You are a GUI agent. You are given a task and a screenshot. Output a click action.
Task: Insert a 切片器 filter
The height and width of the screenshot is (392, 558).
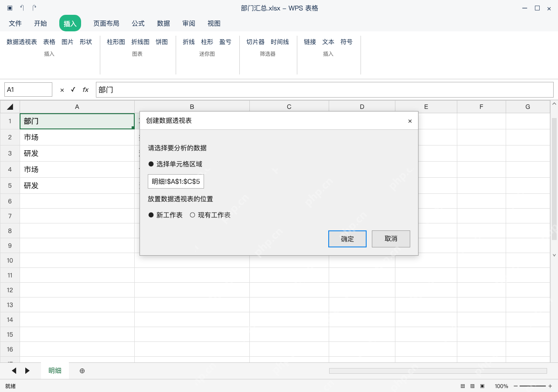pyautogui.click(x=255, y=42)
